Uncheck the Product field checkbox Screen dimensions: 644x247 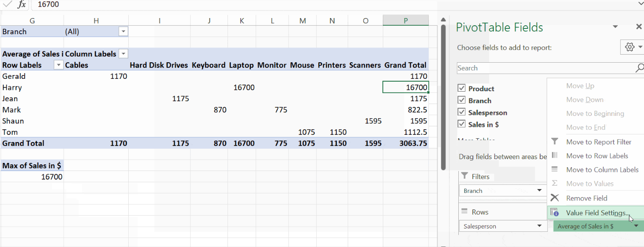point(461,88)
